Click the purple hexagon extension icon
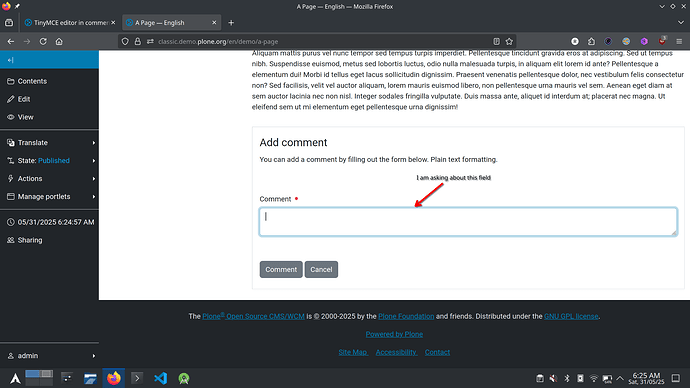This screenshot has width=690, height=388. 644,41
